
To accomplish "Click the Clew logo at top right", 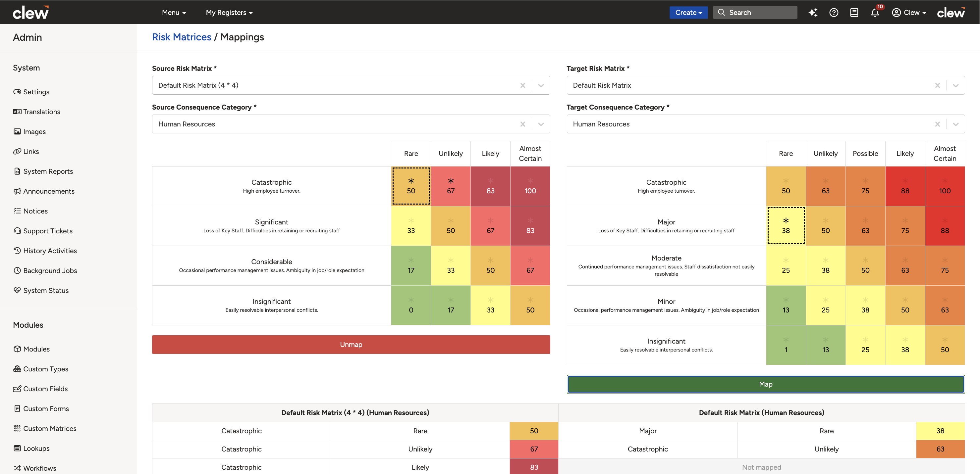I will point(951,13).
